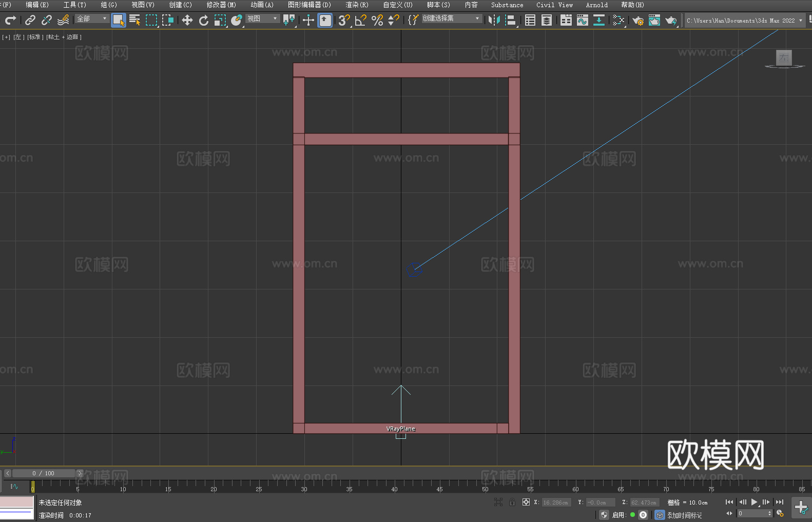Viewport: 812px width, 522px height.
Task: Activate the Select and Link tool
Action: point(30,20)
